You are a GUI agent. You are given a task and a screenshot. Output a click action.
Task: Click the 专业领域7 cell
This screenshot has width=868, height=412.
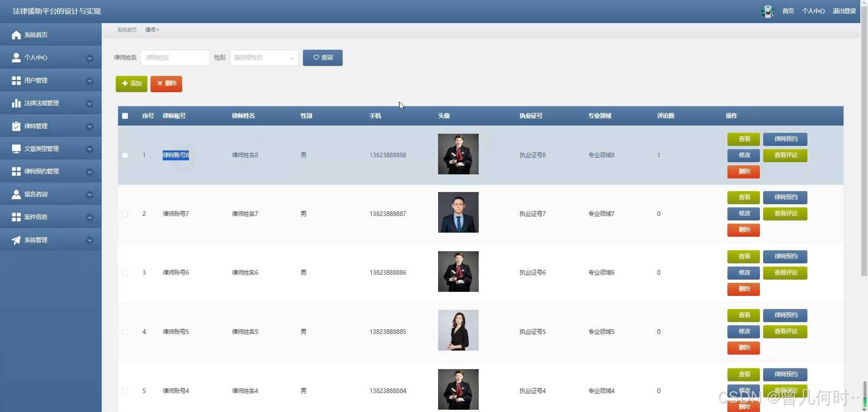click(x=601, y=214)
